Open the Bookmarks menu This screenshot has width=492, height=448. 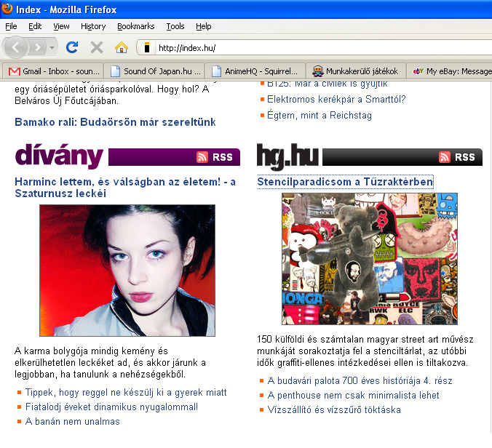[x=135, y=26]
